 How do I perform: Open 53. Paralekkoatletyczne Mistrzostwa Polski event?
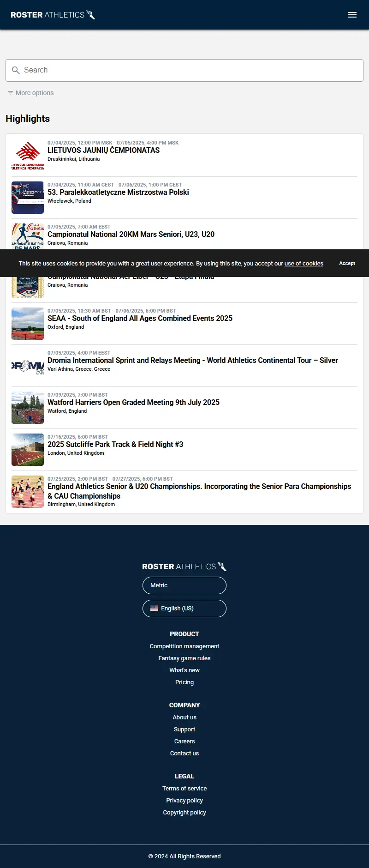118,193
